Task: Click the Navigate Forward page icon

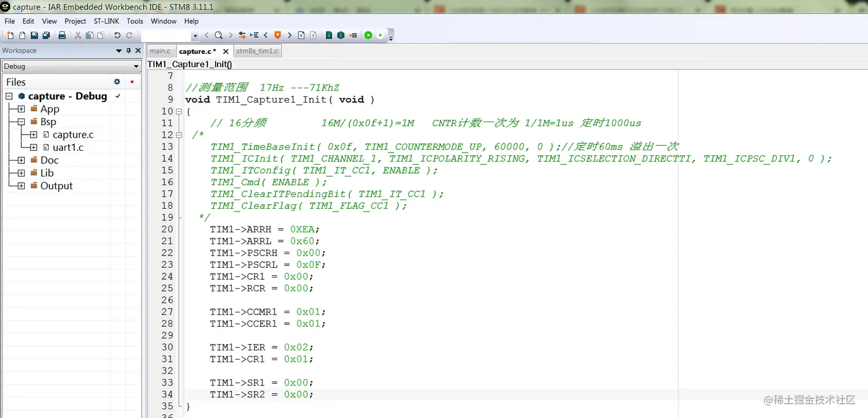Action: (313, 36)
